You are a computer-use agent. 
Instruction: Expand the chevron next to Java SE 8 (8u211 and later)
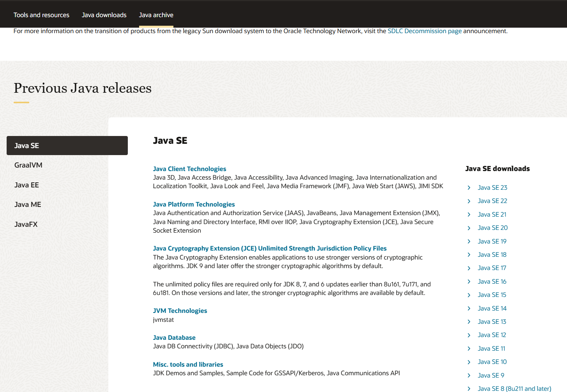pos(469,388)
